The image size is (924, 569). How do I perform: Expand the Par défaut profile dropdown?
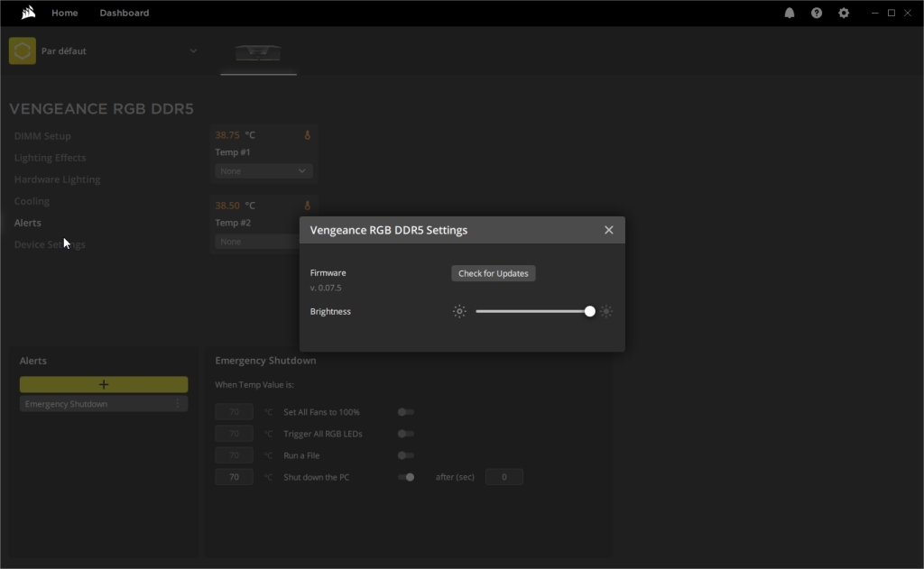click(193, 50)
